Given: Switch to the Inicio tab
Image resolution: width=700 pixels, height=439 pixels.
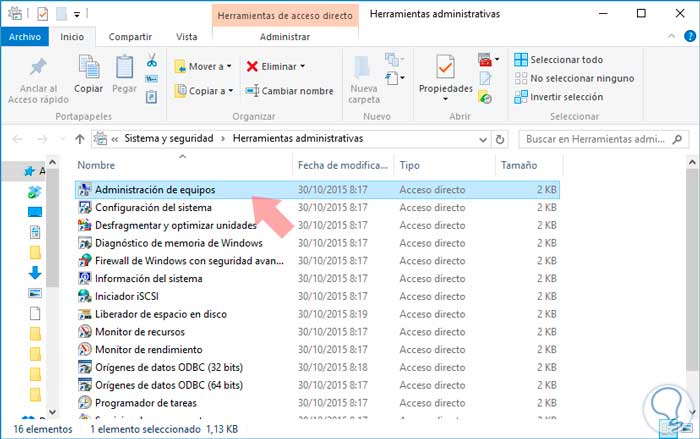Looking at the screenshot, I should [x=72, y=37].
